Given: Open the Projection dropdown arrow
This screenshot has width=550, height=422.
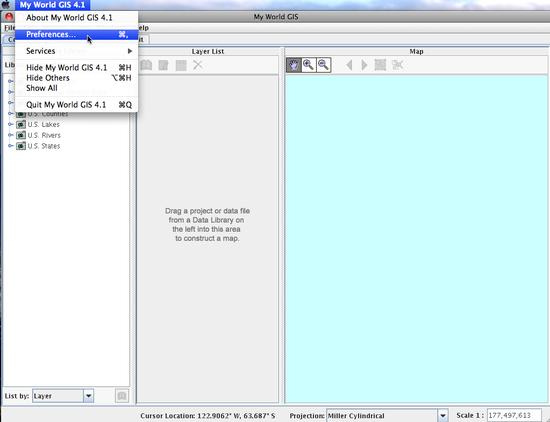Looking at the screenshot, I should (443, 416).
